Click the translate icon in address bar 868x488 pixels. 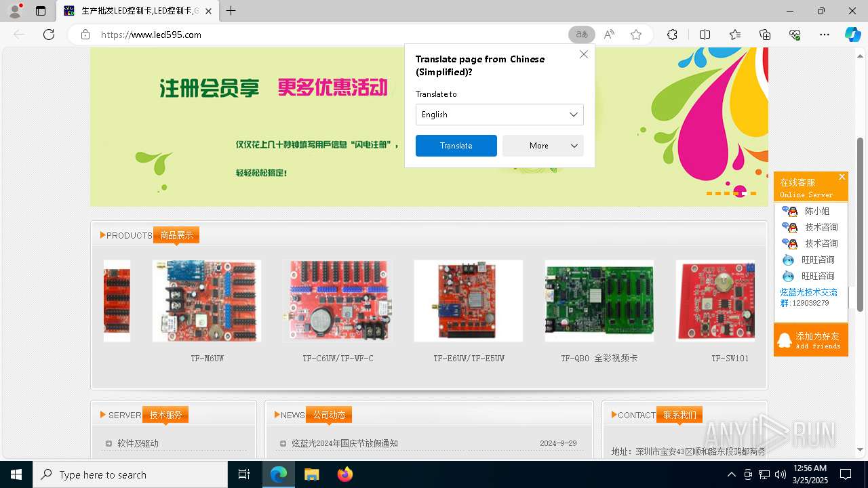(x=581, y=35)
